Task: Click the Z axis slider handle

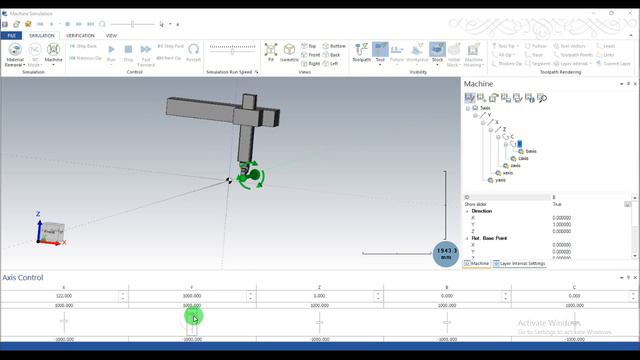Action: click(320, 322)
